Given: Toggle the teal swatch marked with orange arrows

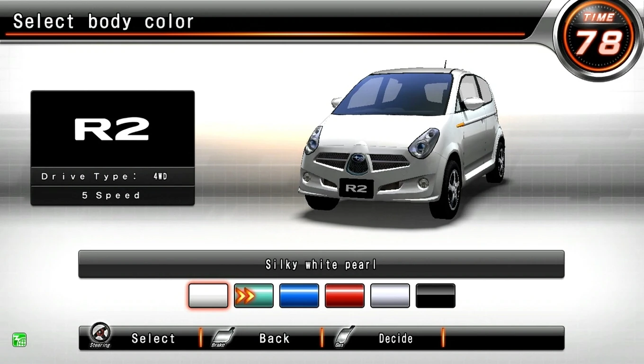Looking at the screenshot, I should (x=253, y=296).
